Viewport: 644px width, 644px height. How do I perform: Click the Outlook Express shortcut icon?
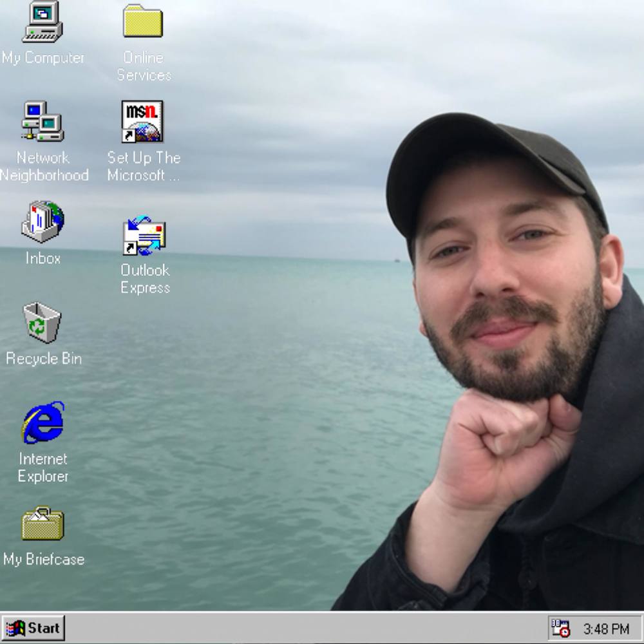click(144, 235)
